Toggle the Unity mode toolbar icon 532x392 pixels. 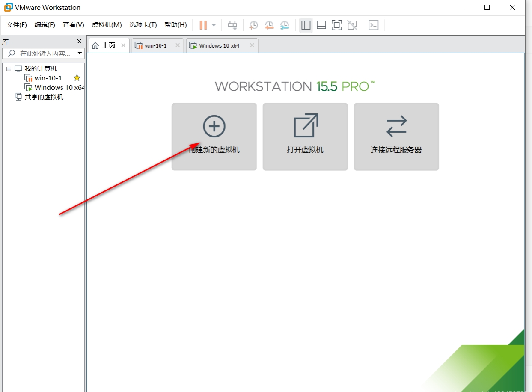click(x=352, y=25)
